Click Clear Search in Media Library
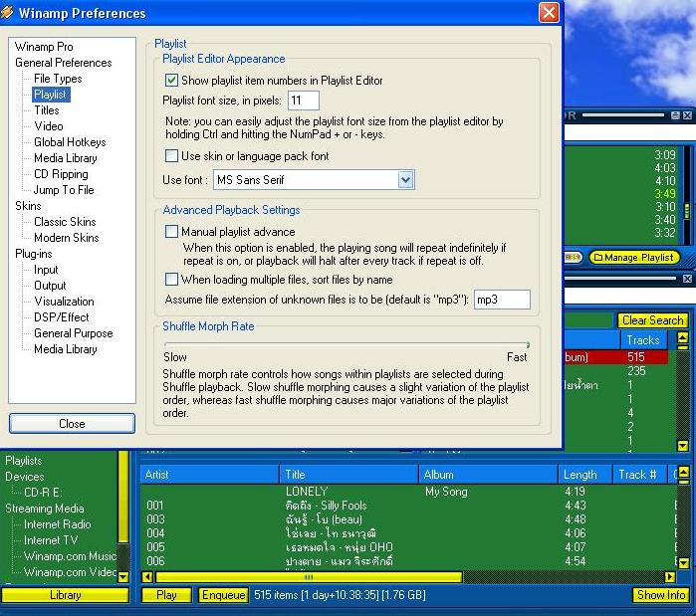696x616 pixels. 652,320
